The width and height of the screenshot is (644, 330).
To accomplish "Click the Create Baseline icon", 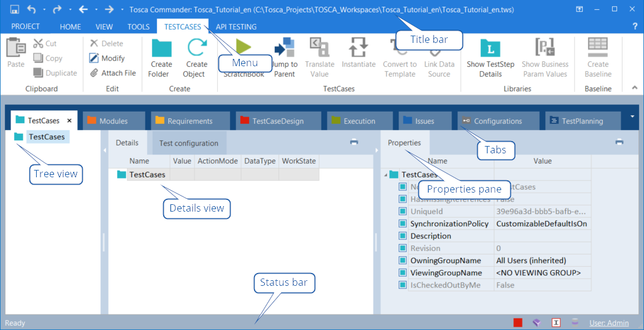I will [597, 47].
